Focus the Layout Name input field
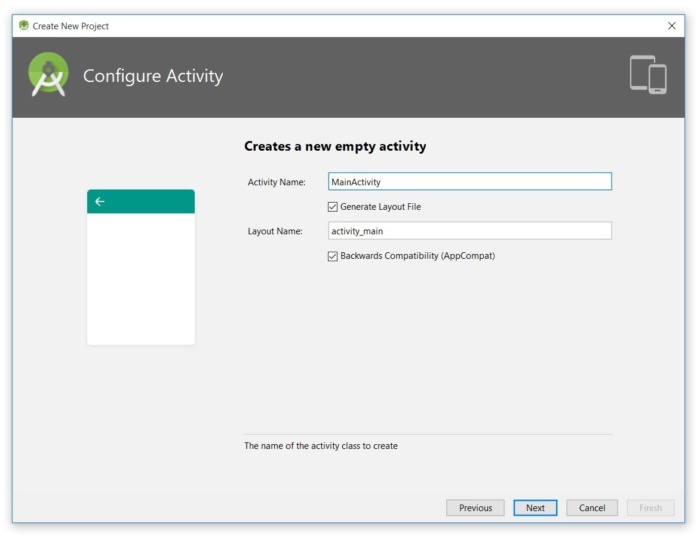Viewport: 700px width, 538px height. 470,231
